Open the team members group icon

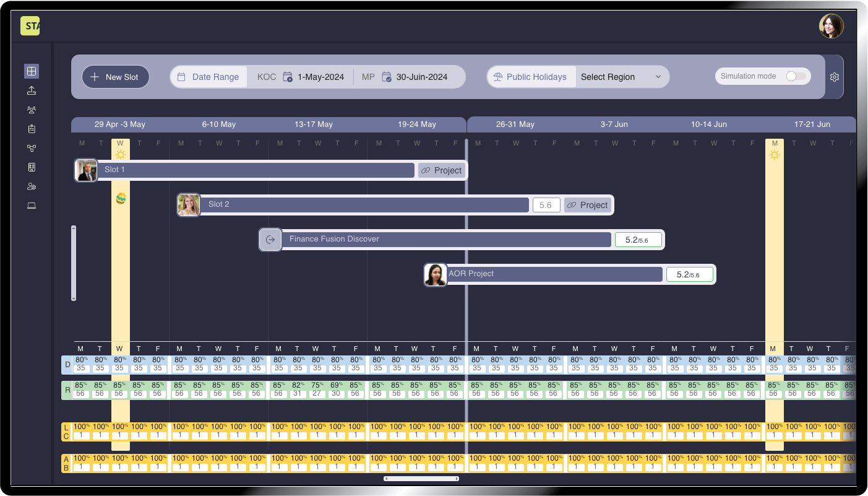click(x=32, y=110)
